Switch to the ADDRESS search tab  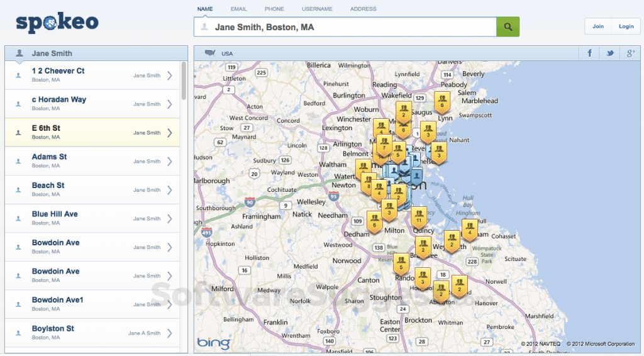pyautogui.click(x=364, y=9)
